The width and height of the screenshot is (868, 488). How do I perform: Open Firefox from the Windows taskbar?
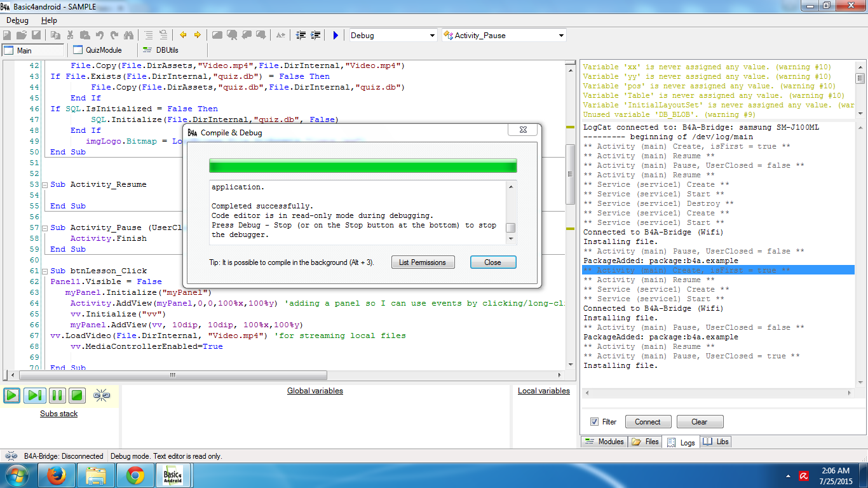click(x=57, y=475)
